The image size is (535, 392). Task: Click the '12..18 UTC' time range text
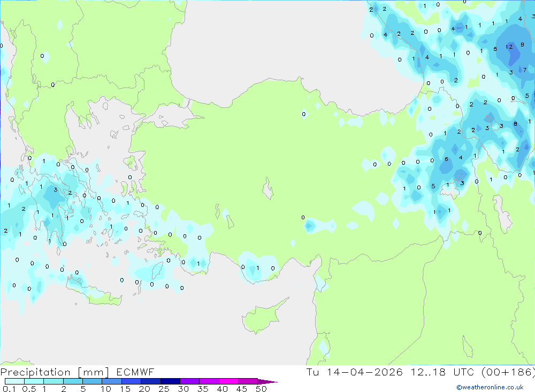click(x=442, y=372)
